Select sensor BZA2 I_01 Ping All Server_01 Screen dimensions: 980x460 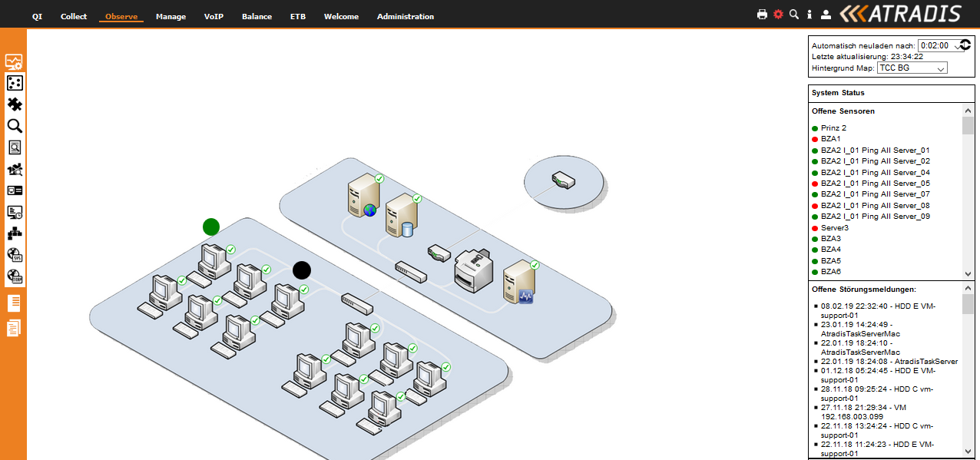(875, 151)
